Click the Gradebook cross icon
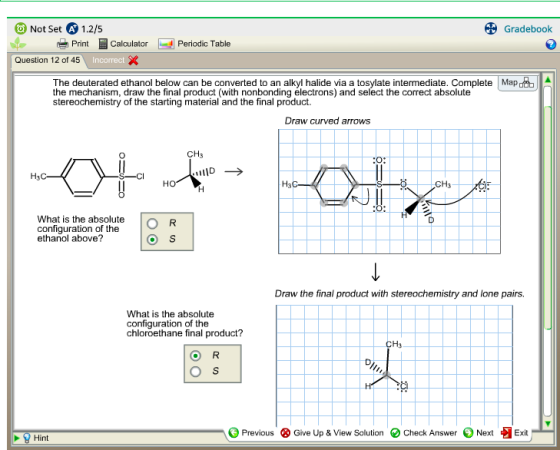 (491, 29)
